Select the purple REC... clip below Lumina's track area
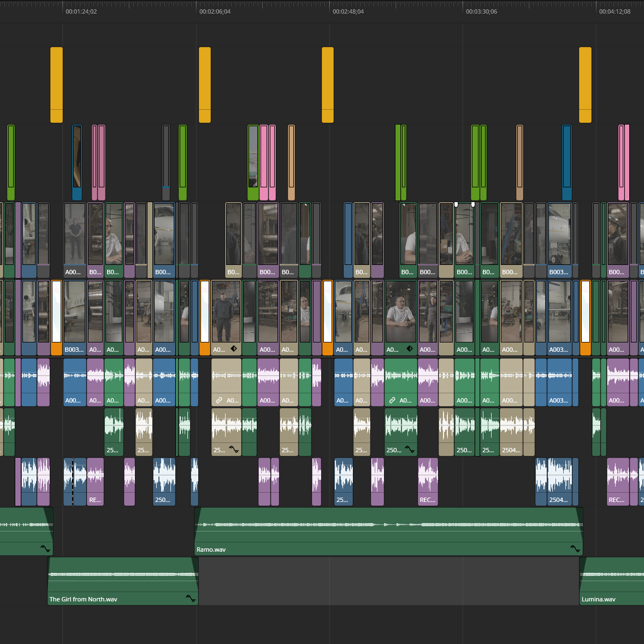This screenshot has width=644, height=644. pos(617,481)
